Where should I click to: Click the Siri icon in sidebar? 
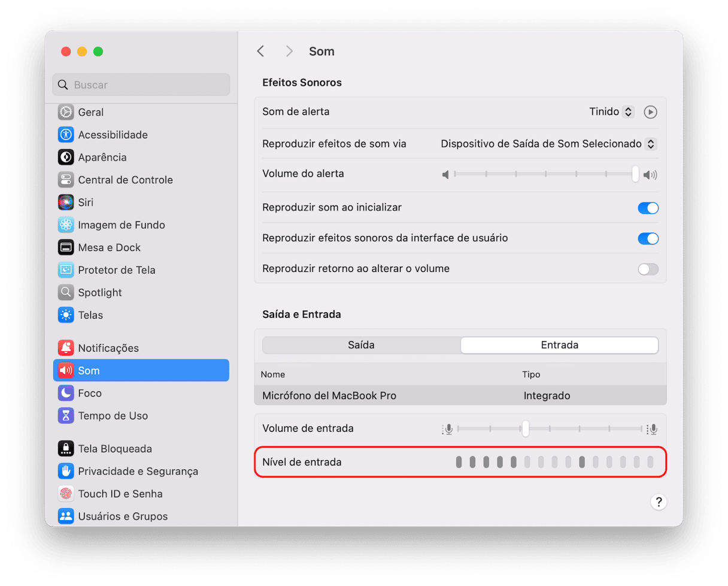(66, 203)
